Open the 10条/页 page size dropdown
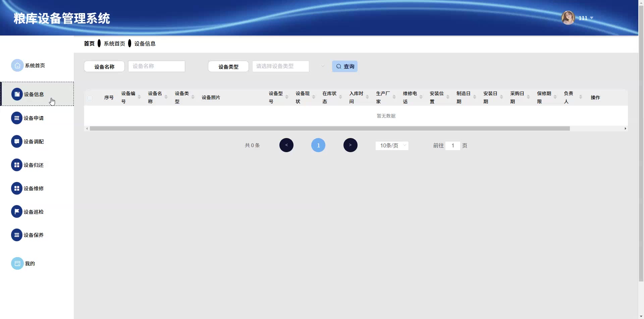Image resolution: width=644 pixels, height=319 pixels. (x=392, y=145)
